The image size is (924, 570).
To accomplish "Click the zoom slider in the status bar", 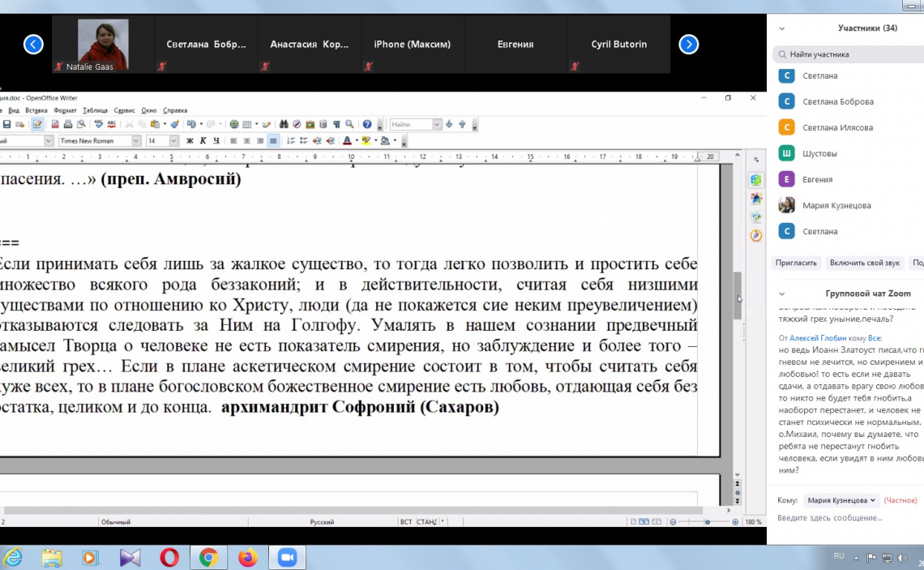I will pyautogui.click(x=707, y=522).
